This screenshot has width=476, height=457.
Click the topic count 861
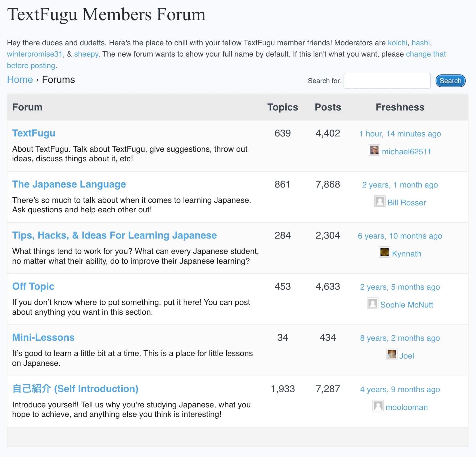283,184
